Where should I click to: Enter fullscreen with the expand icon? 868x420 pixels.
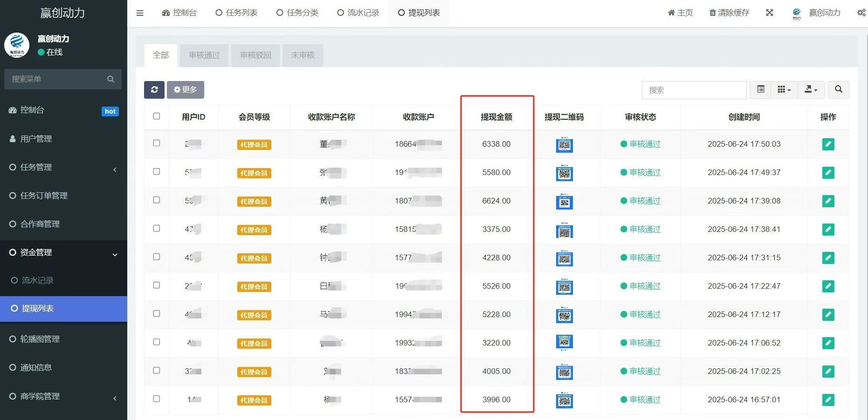[770, 13]
